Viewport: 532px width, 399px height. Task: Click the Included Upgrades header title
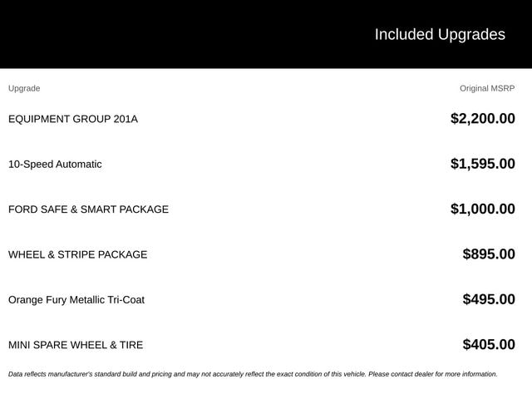click(x=440, y=35)
